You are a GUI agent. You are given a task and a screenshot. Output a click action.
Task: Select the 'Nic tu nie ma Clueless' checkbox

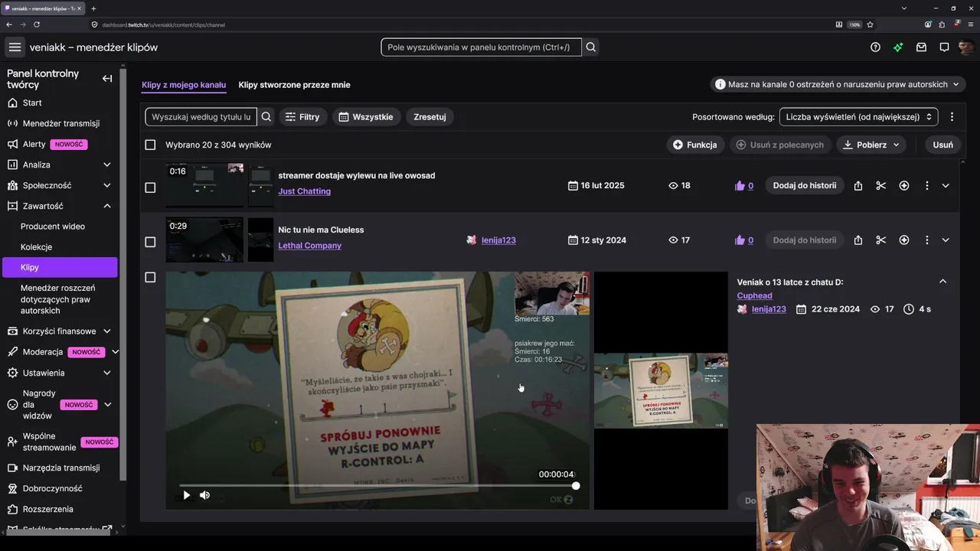tap(150, 242)
